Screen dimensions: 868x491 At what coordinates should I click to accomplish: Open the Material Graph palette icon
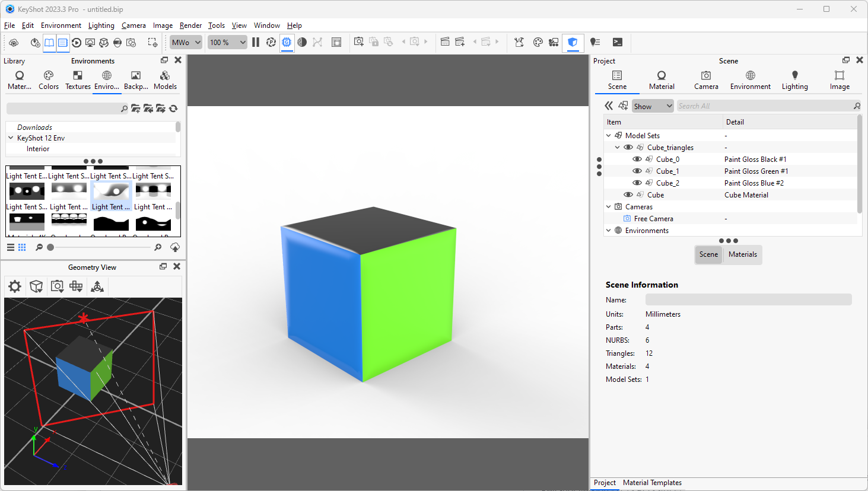coord(538,42)
